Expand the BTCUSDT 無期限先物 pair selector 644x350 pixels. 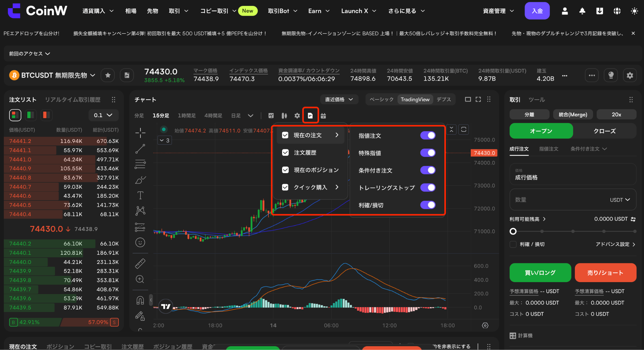52,75
